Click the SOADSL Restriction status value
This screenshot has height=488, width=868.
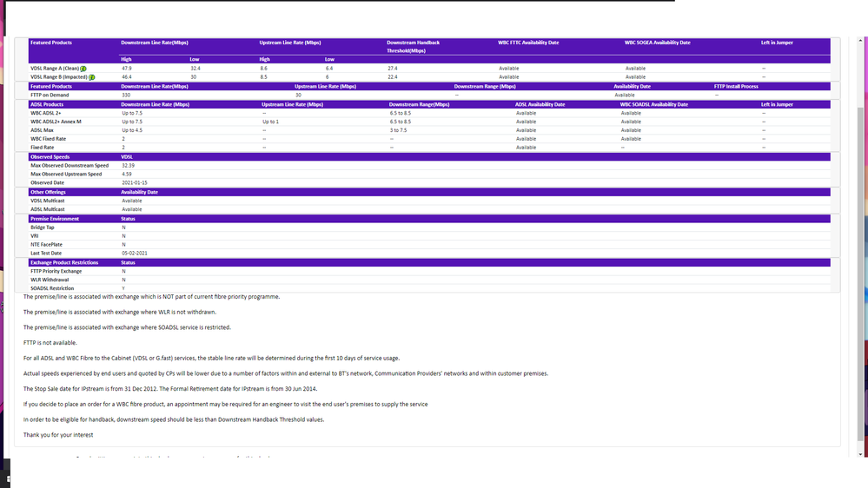(x=123, y=288)
